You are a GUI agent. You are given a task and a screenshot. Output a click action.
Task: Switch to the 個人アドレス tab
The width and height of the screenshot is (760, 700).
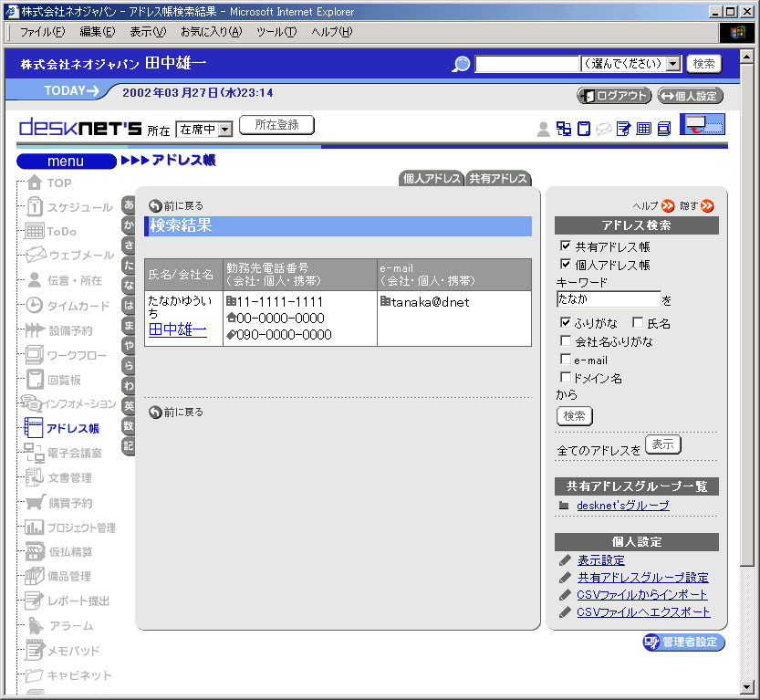click(432, 178)
